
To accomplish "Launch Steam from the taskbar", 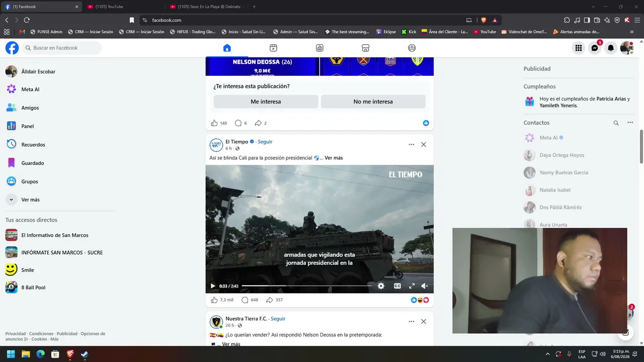I will click(x=85, y=354).
